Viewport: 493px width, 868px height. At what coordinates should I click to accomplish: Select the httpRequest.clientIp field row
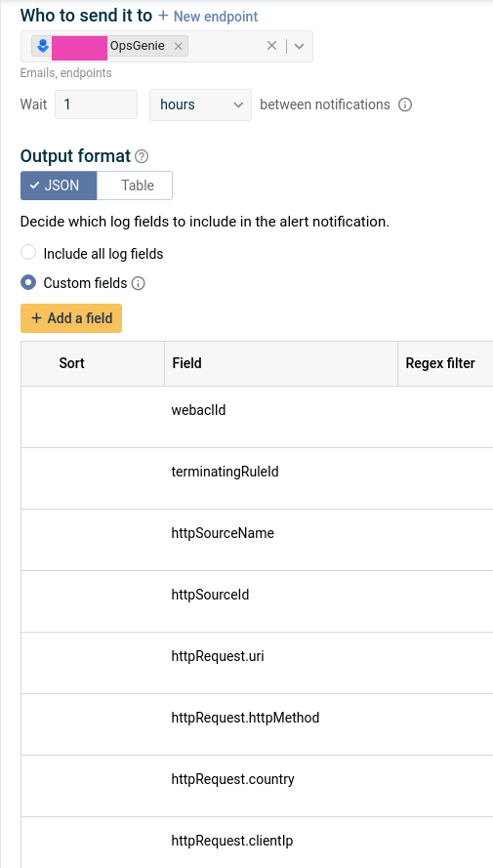(x=258, y=842)
